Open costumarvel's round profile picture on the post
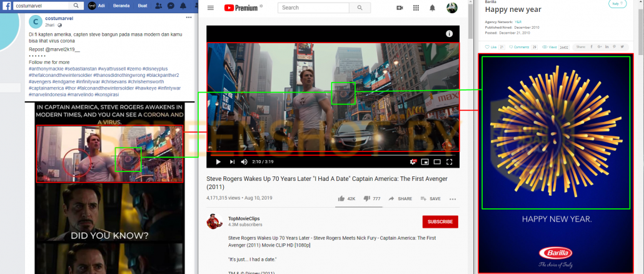 [x=36, y=22]
